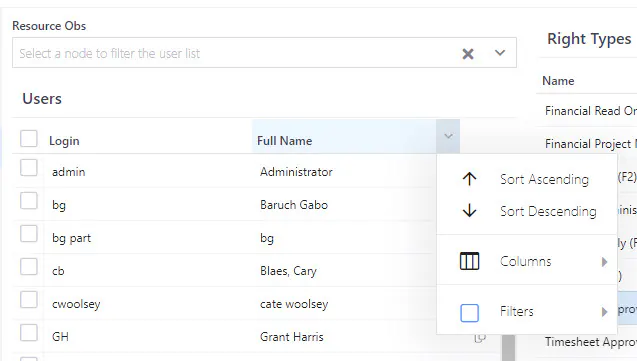Choose Sort Descending in column menu

pyautogui.click(x=527, y=211)
